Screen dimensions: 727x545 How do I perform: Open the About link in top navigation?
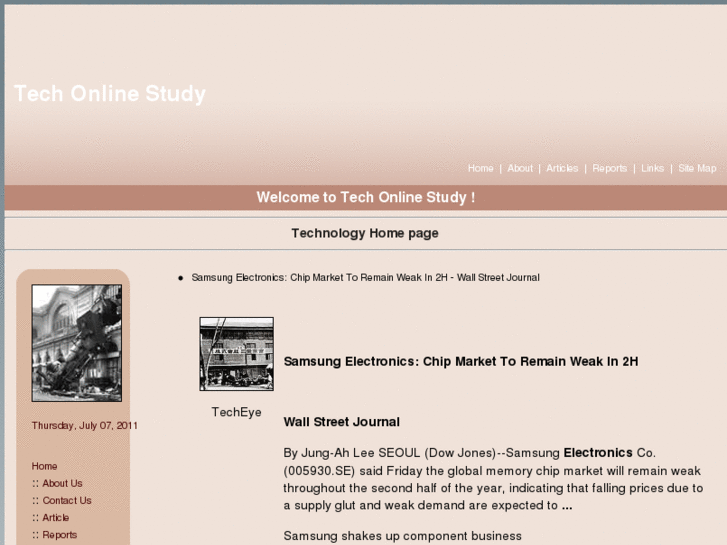520,168
